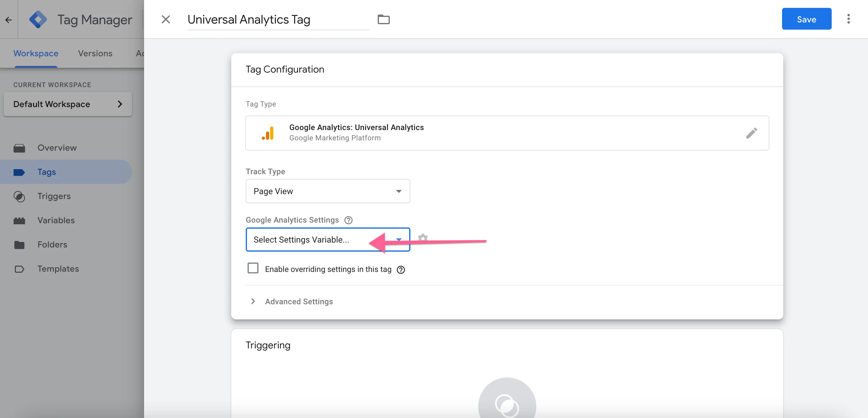Open the Templates section icon
Viewport: 868px width, 418px height.
pos(20,269)
